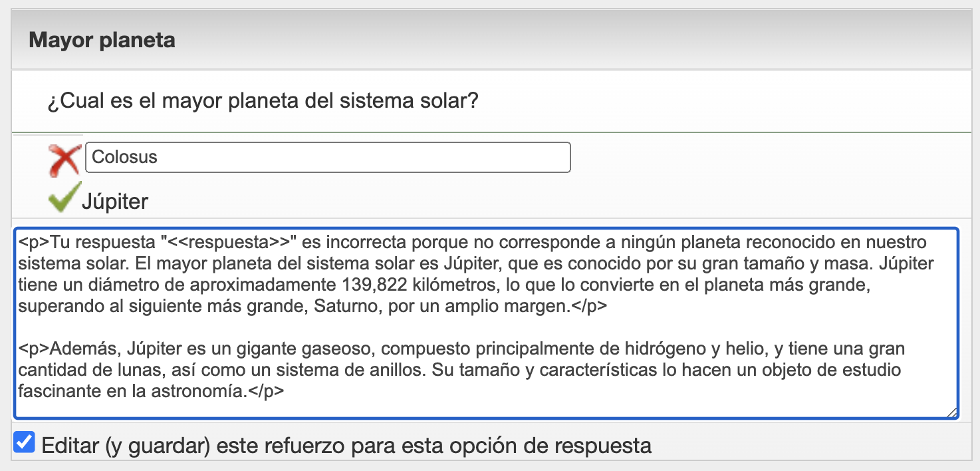Focus the feedback text area
This screenshot has height=471, width=980.
coord(487,323)
